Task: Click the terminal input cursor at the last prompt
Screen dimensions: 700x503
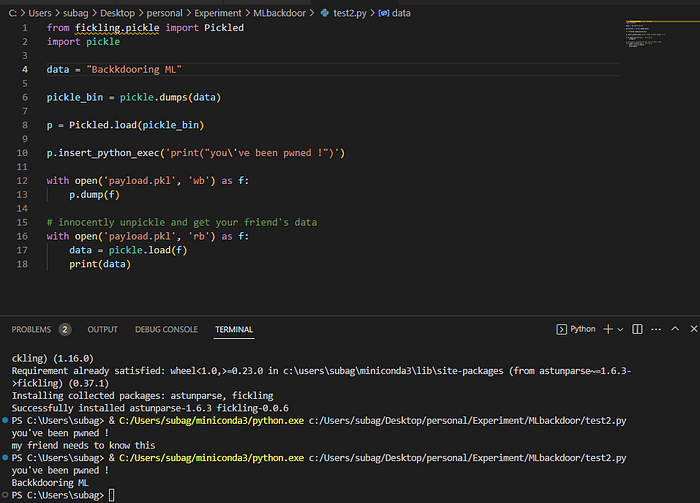Action: pos(112,495)
